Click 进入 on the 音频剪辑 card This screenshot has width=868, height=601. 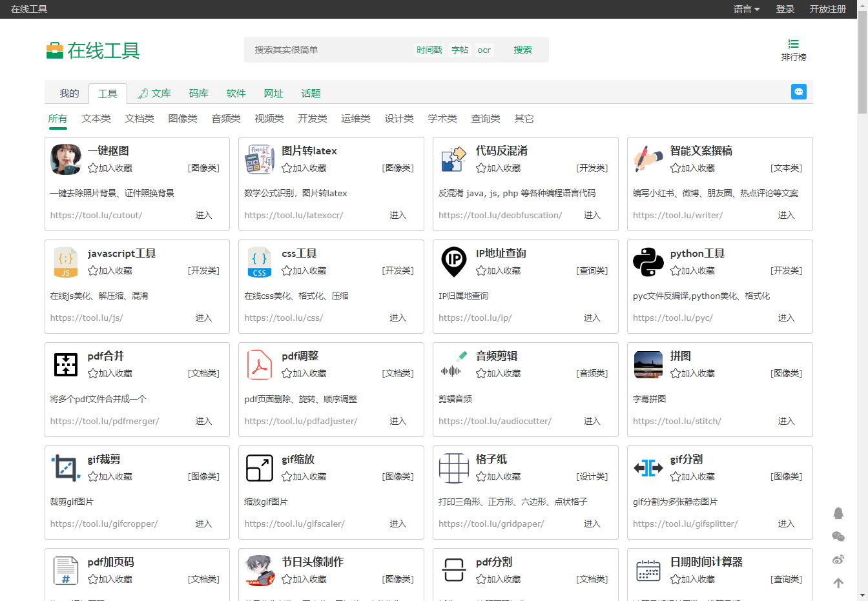pyautogui.click(x=592, y=421)
